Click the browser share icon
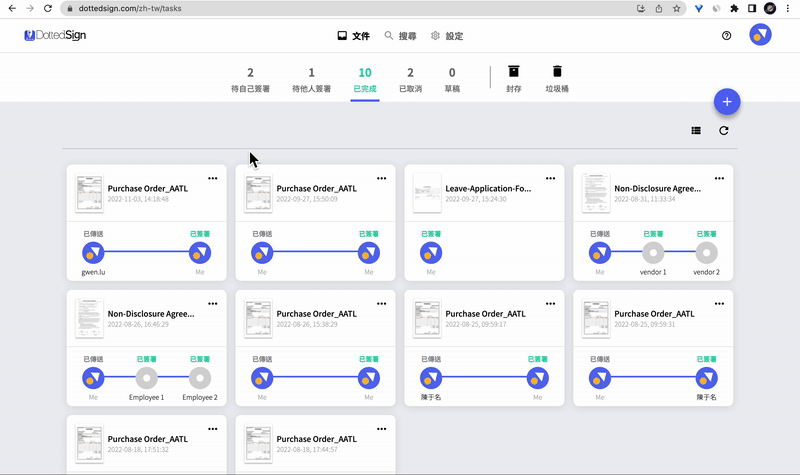Screen dimensions: 800x475 click(659, 8)
